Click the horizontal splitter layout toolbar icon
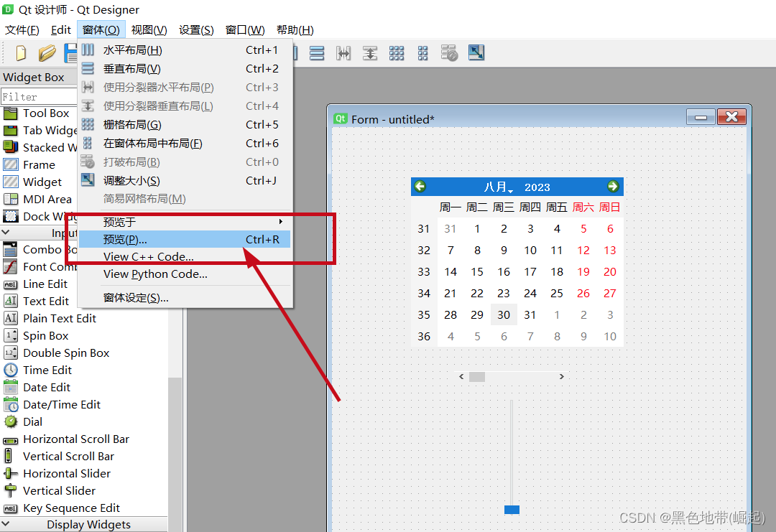Screen dimensions: 776x532 click(x=343, y=53)
